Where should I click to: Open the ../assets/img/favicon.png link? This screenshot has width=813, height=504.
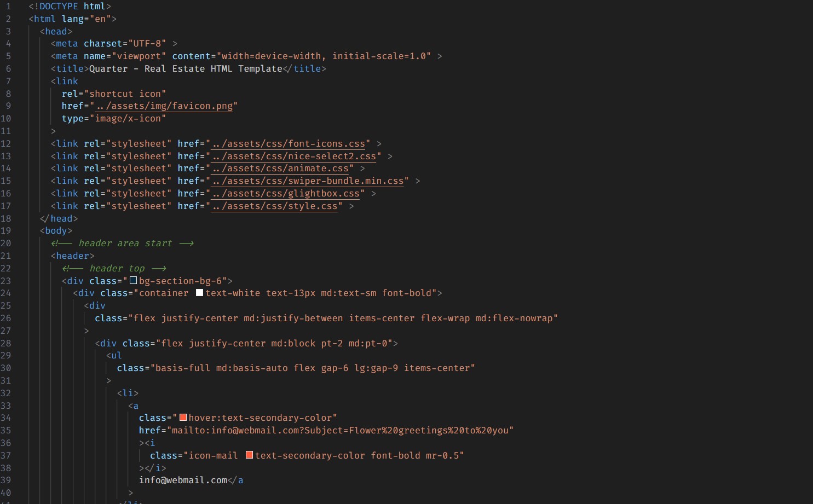[164, 106]
